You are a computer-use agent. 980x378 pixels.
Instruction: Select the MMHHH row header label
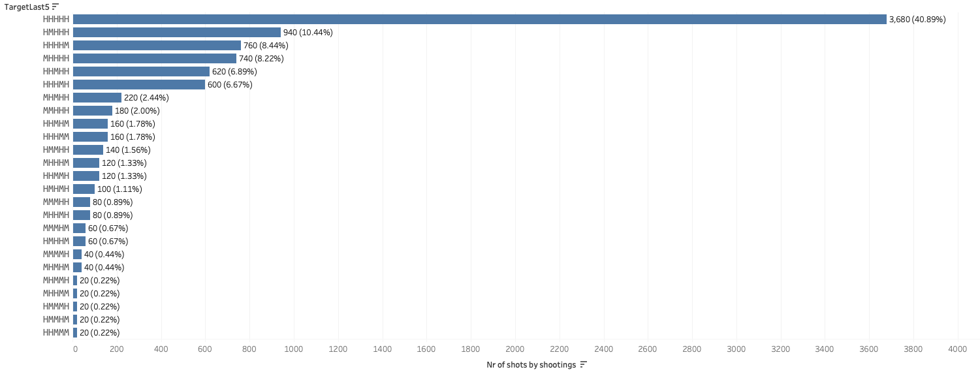[56, 111]
